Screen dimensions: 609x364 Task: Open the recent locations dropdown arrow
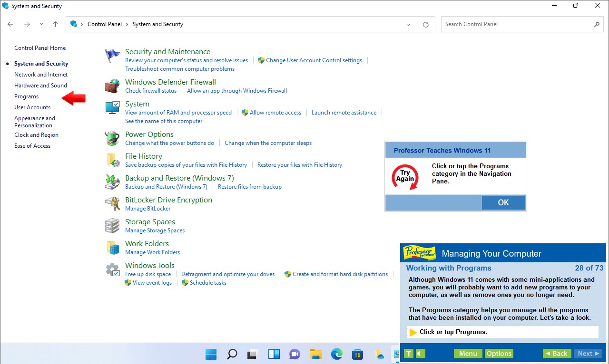41,24
